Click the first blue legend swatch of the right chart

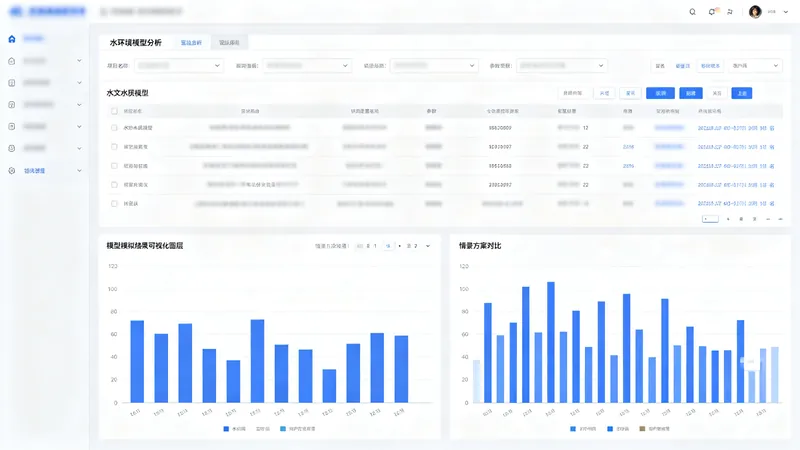coord(572,429)
